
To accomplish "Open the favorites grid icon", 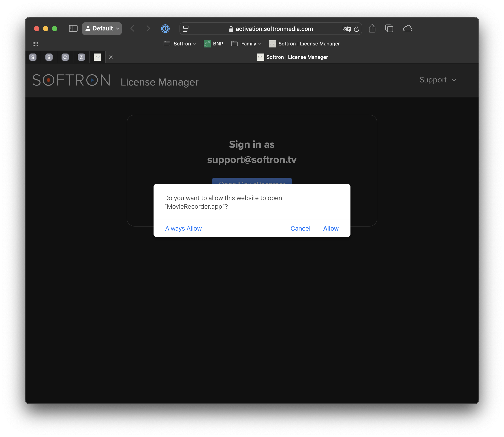I will (x=35, y=44).
